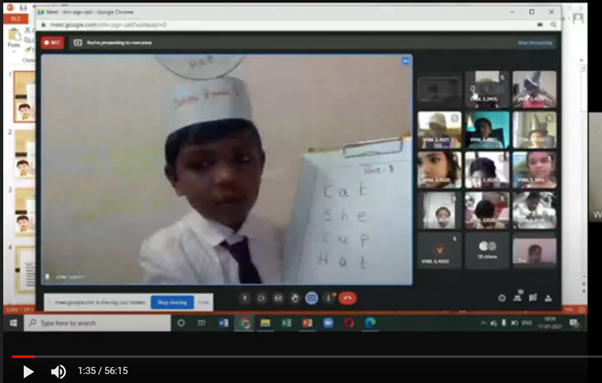Click the 1:35 / 56:15 time display
The height and width of the screenshot is (383, 602).
[x=103, y=371]
